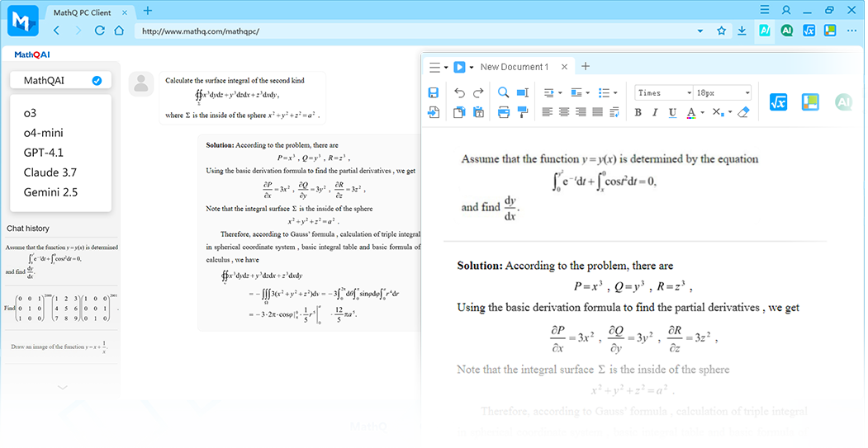The image size is (868, 448).
Task: Click the green AI icon in browser toolbar
Action: point(786,31)
